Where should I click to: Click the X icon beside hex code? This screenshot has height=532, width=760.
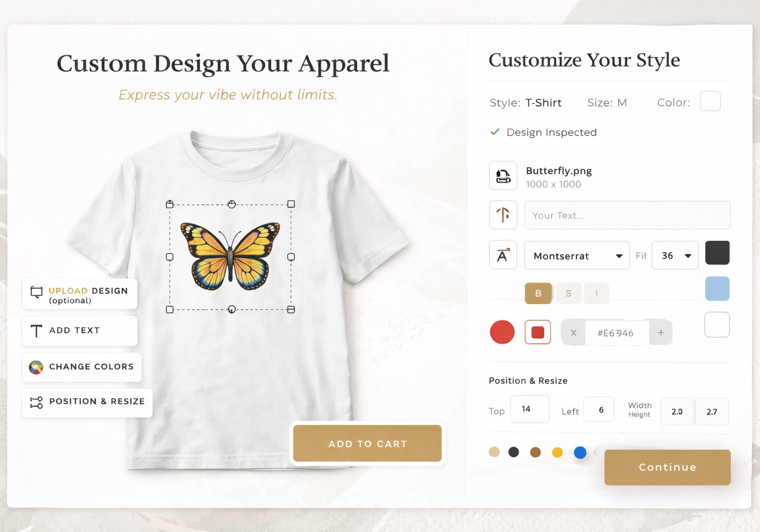click(x=574, y=333)
